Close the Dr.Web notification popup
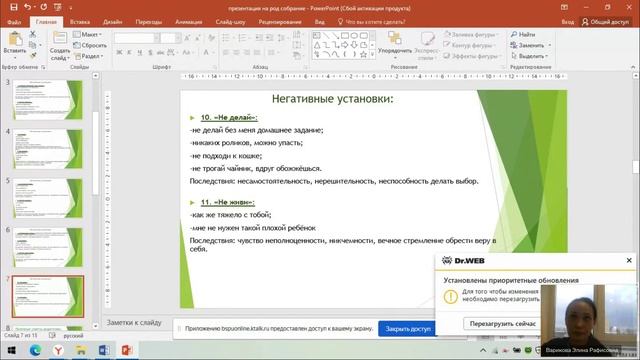 [x=629, y=260]
